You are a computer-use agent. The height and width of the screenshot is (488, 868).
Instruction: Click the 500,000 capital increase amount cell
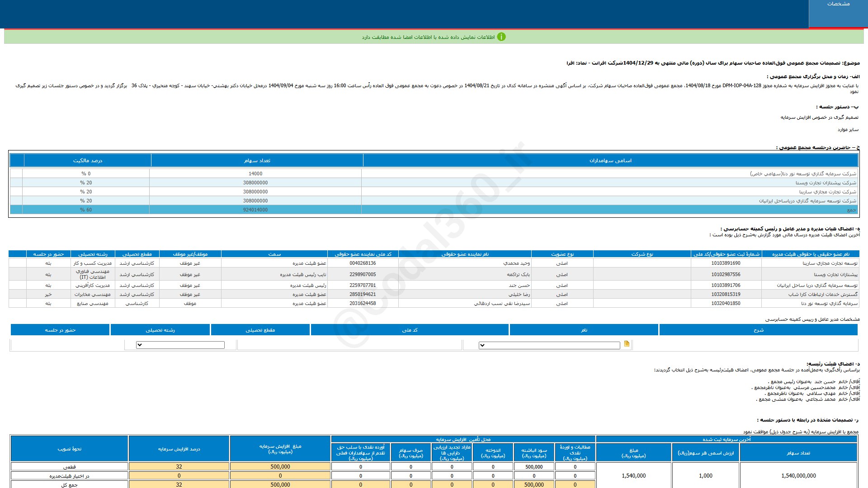coord(280,467)
